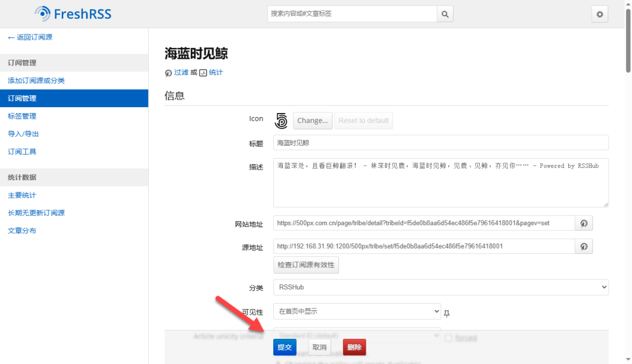The image size is (632, 364).
Task: Open the settings gear icon
Action: (599, 13)
